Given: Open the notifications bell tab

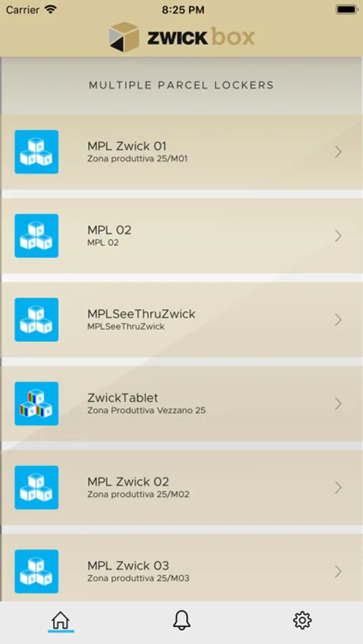Looking at the screenshot, I should coord(181,620).
